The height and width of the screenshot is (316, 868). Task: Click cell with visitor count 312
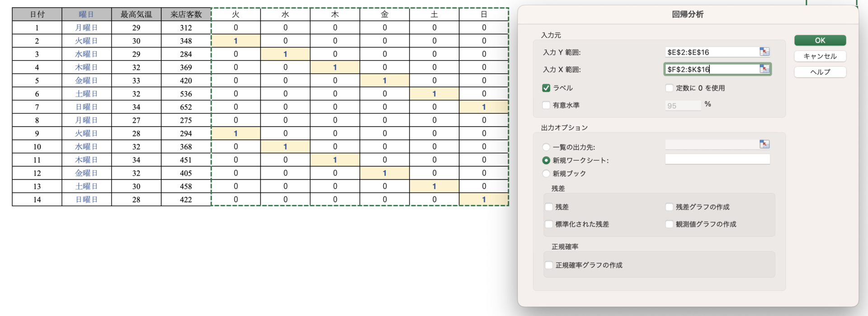(x=186, y=28)
